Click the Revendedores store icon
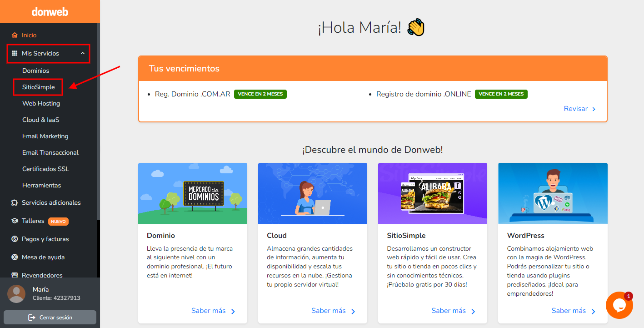Screen dimensions: 644x328 [15, 275]
